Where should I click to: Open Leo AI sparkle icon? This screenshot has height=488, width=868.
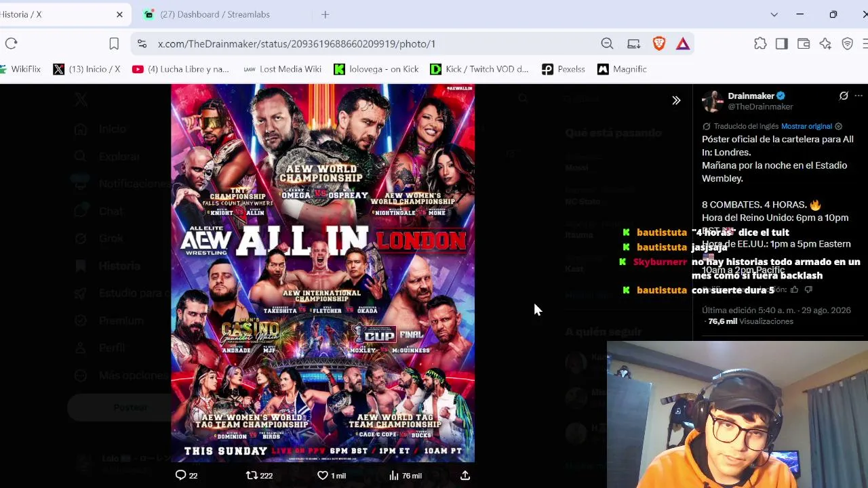point(825,43)
